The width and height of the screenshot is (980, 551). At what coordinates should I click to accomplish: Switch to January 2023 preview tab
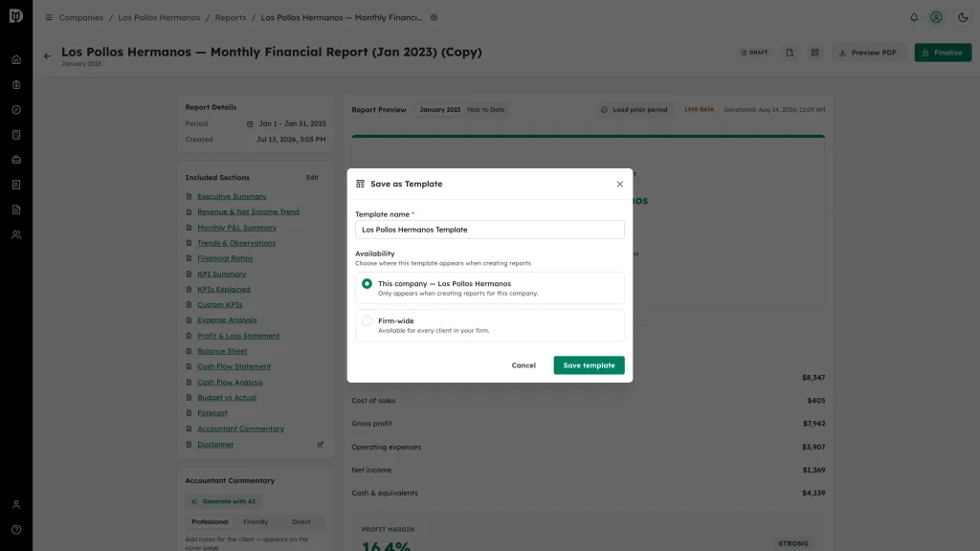440,109
